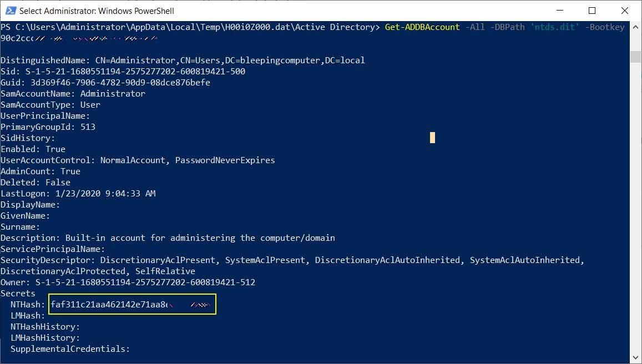Click Enabled: True line
This screenshot has height=364, width=642.
point(33,149)
